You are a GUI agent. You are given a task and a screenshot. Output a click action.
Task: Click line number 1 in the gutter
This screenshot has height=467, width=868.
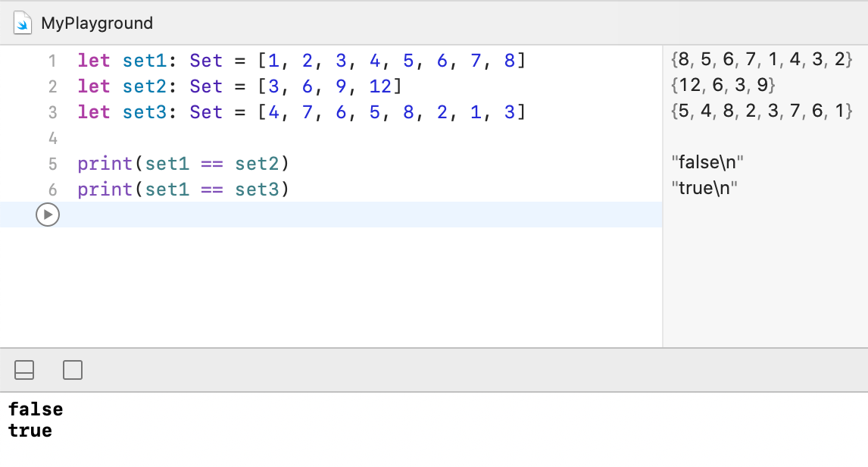click(52, 61)
